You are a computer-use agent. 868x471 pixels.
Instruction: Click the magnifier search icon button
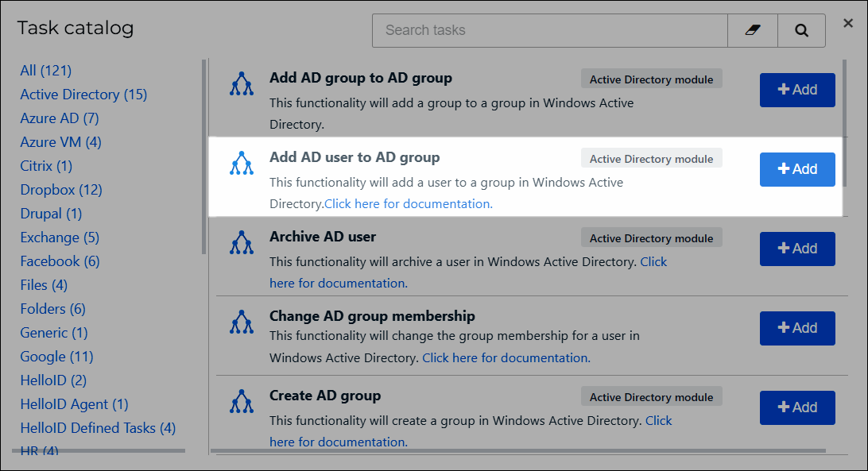pyautogui.click(x=801, y=30)
